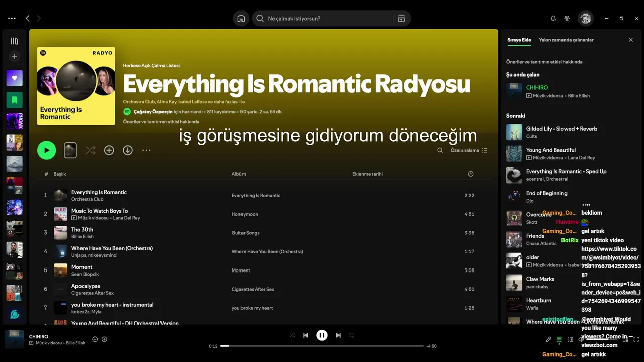Screen dimensions: 644x362
Task: Click the Everything Is Romantic playlist cover art
Action: (76, 86)
